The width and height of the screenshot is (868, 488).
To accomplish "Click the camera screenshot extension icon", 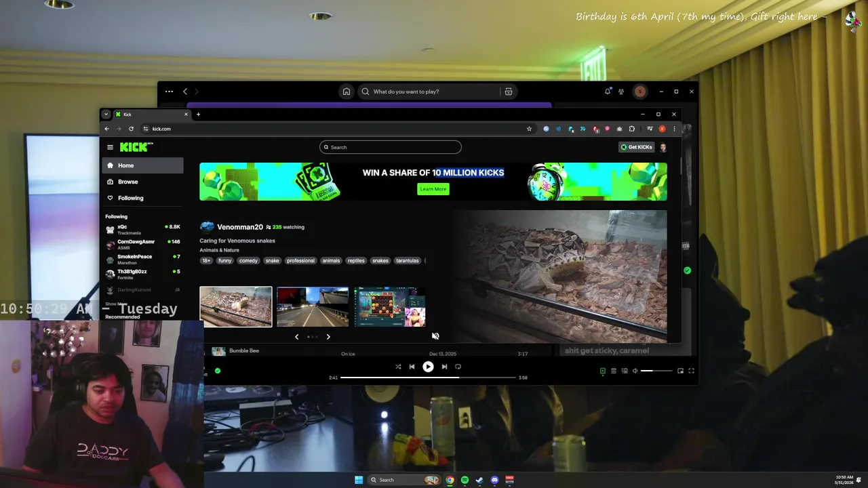I will coord(619,129).
